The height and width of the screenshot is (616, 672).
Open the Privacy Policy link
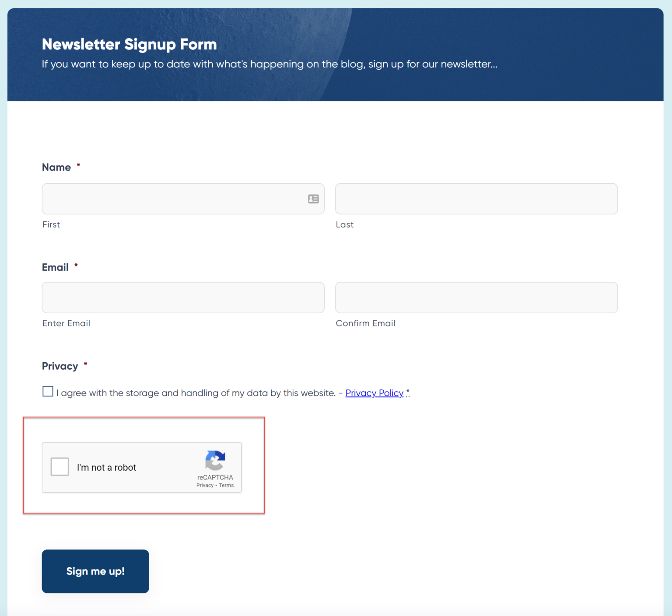point(374,393)
